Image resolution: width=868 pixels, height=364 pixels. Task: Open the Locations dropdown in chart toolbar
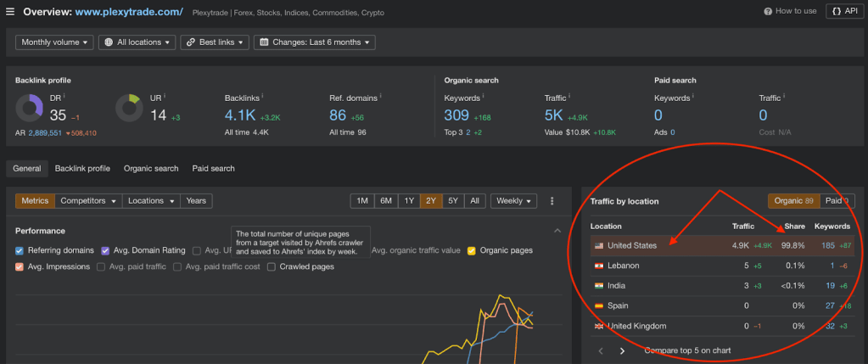point(151,201)
